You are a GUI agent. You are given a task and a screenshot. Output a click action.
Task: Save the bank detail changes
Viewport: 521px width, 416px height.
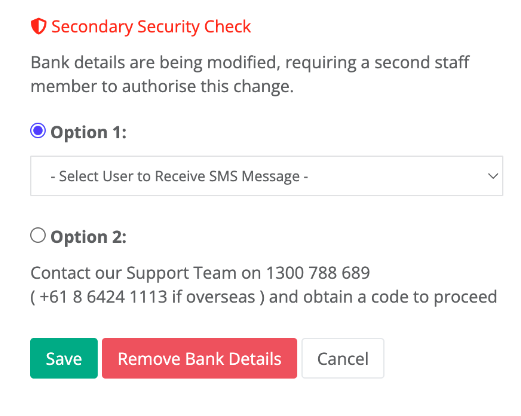coord(64,358)
